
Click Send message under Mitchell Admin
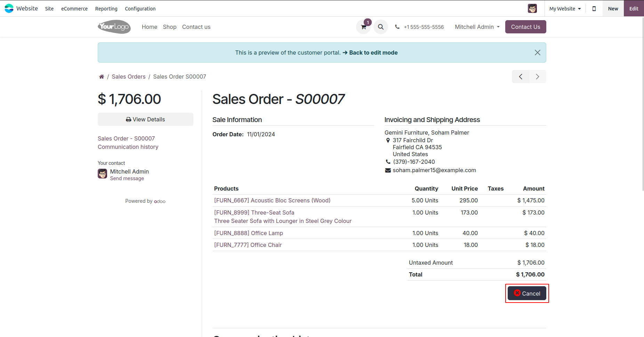(127, 178)
